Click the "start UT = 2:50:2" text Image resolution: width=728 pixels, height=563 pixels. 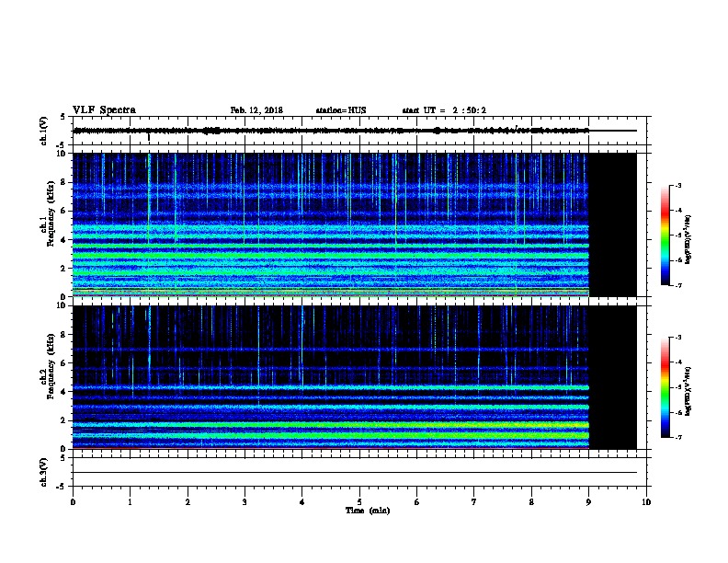pyautogui.click(x=444, y=110)
